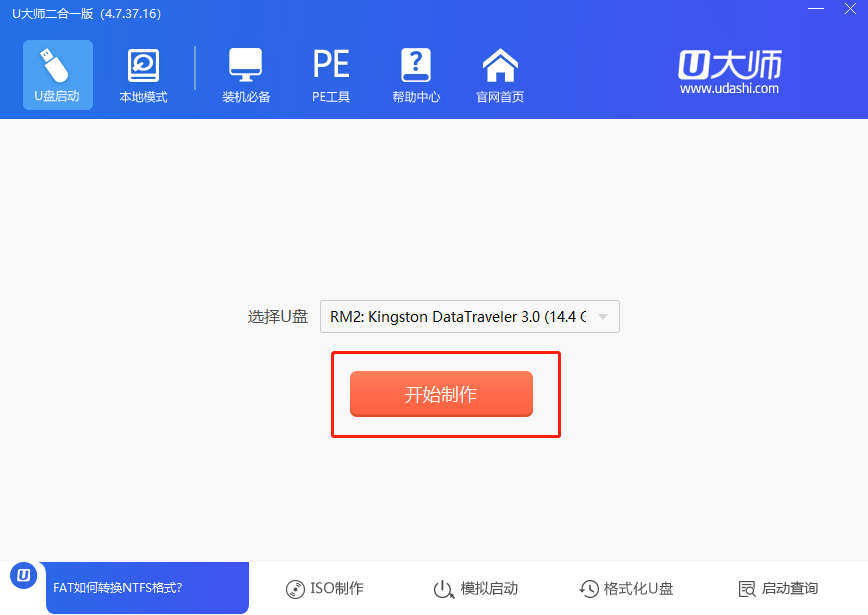Open 格式化U盘 format tool

coord(626,588)
